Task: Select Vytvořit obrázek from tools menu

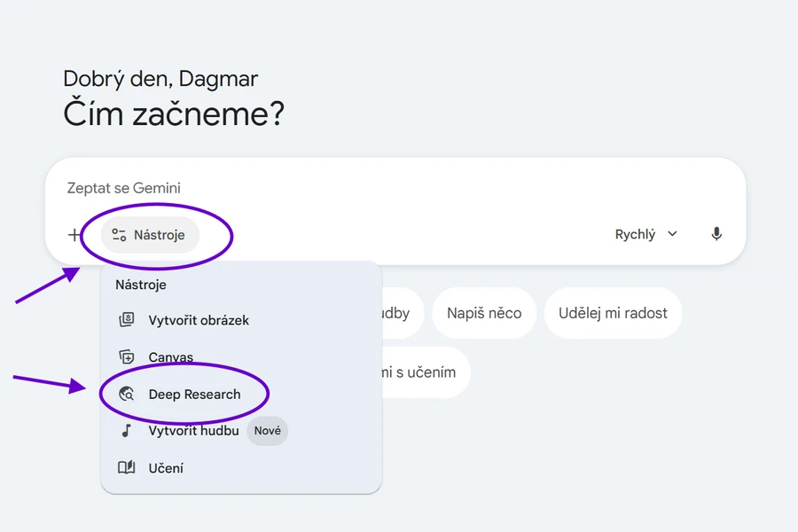Action: (199, 320)
